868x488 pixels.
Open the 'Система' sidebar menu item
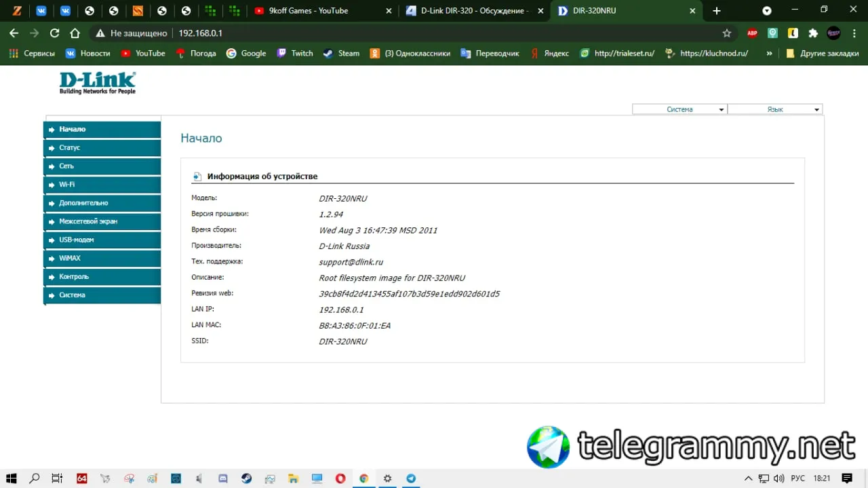102,295
